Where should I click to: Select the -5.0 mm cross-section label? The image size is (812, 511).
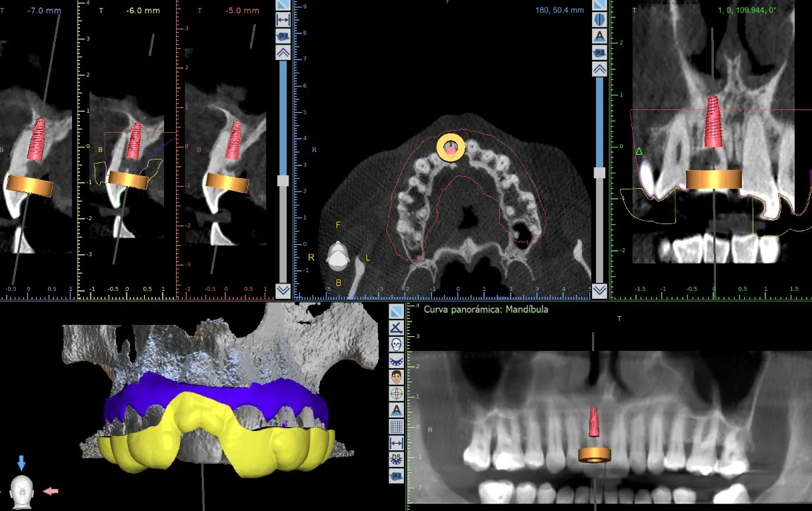243,11
